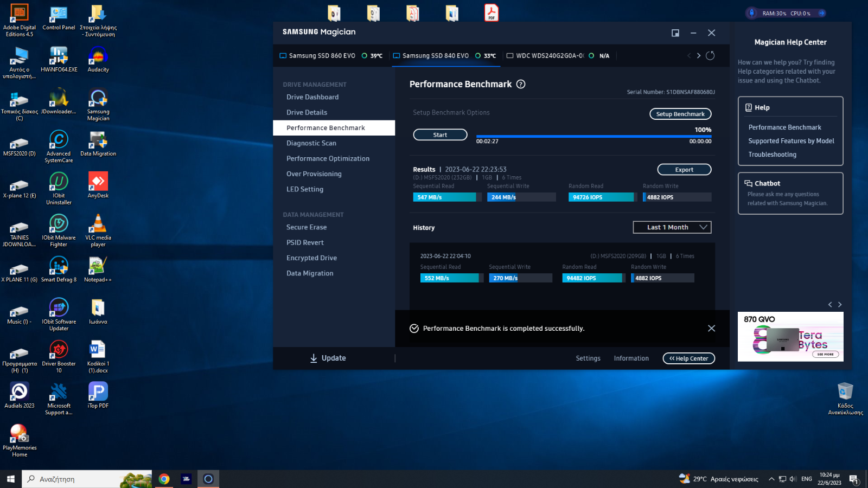Viewport: 868px width, 488px height.
Task: Open Performance Benchmark help topic
Action: (x=784, y=127)
